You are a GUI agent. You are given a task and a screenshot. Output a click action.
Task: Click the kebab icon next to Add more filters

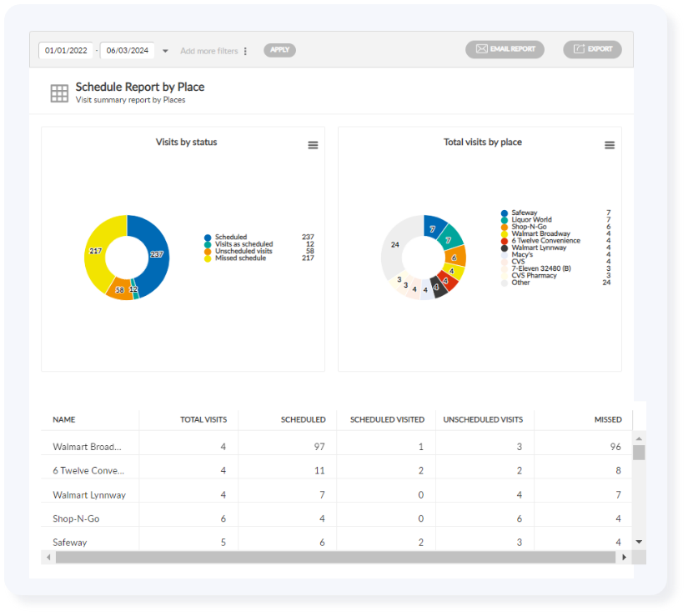point(244,51)
